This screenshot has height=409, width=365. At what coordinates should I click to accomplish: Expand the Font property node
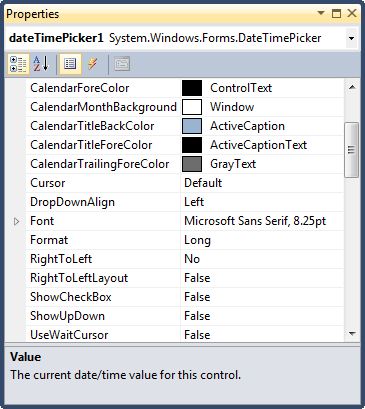coord(16,221)
